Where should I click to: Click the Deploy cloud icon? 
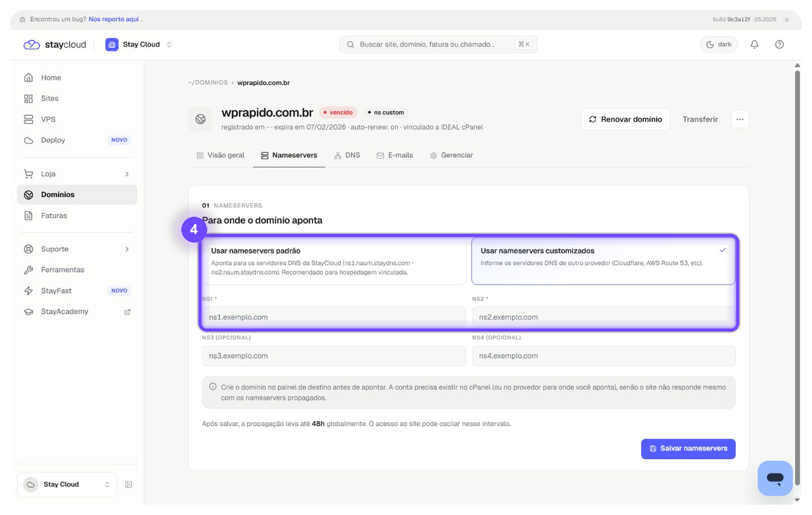pyautogui.click(x=28, y=140)
